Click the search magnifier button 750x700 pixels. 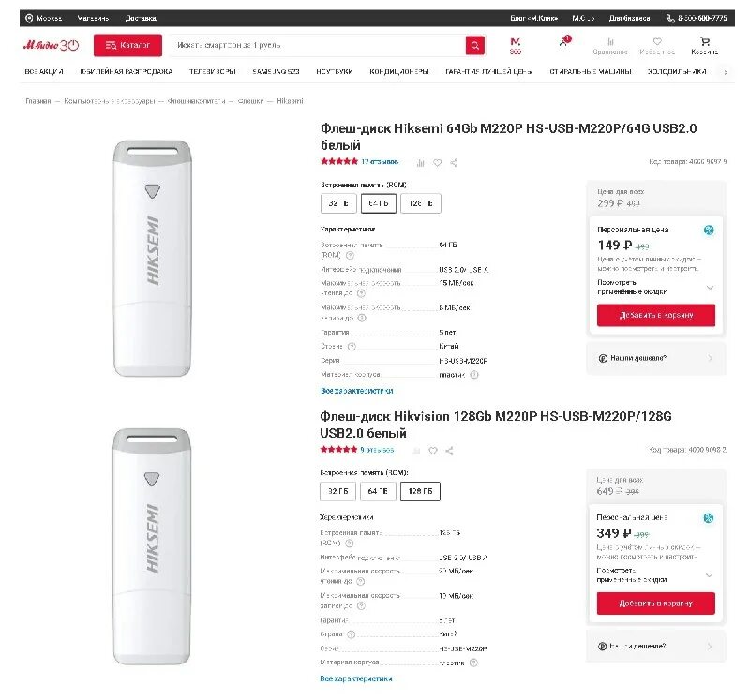[475, 45]
